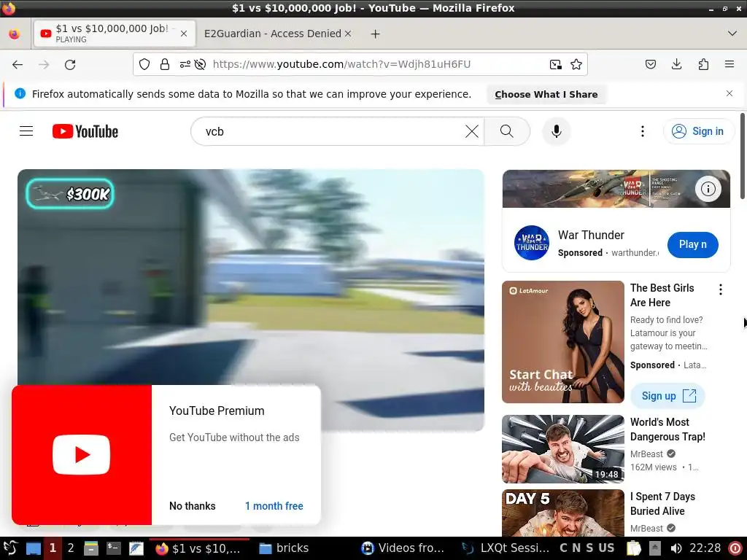Open Picture-in-Picture from the address bar
Image resolution: width=747 pixels, height=560 pixels.
[x=555, y=64]
